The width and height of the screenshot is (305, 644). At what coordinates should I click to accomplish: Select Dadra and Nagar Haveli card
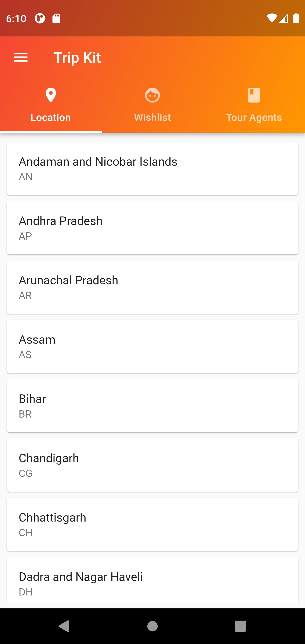coord(152,580)
